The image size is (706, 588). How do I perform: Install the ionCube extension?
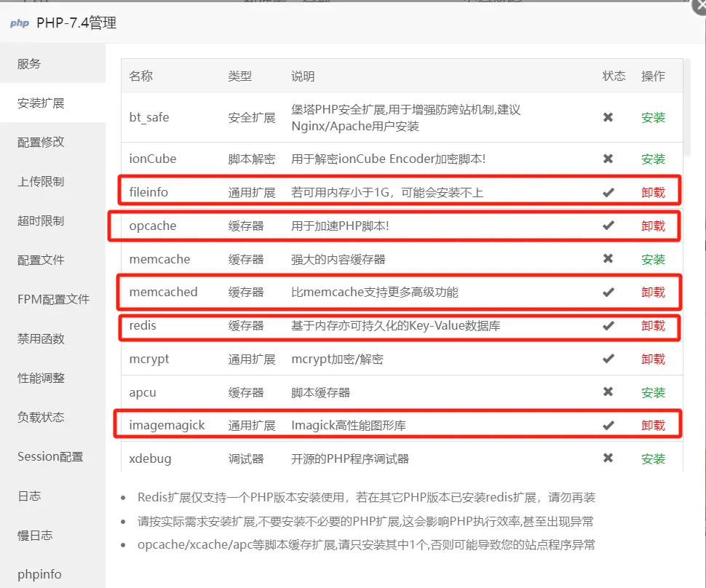coord(653,159)
